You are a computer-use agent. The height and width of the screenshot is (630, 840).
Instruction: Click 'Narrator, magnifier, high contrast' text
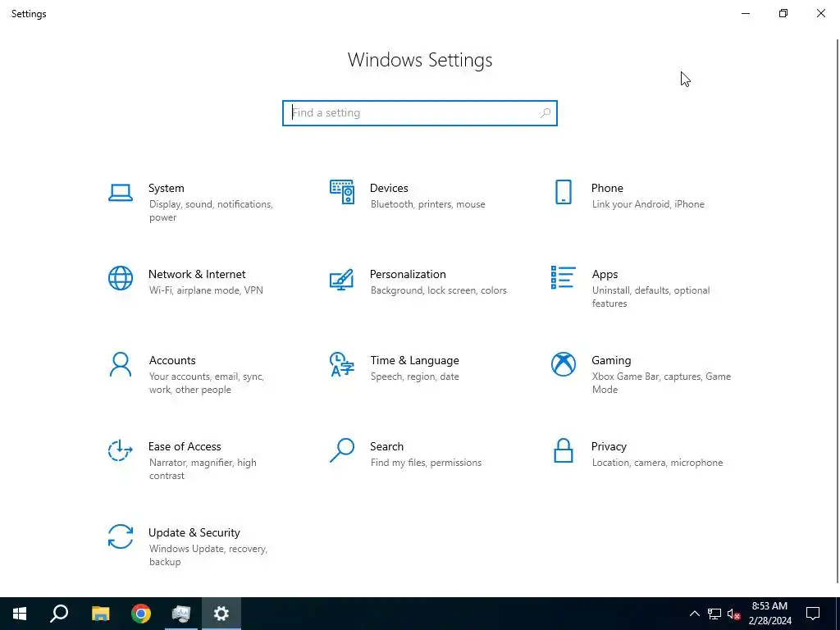[x=203, y=469]
